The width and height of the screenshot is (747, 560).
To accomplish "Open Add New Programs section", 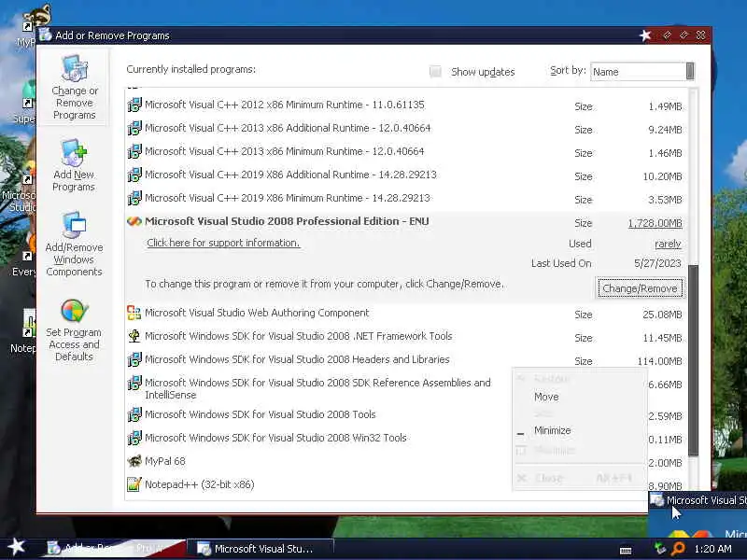I will [74, 166].
